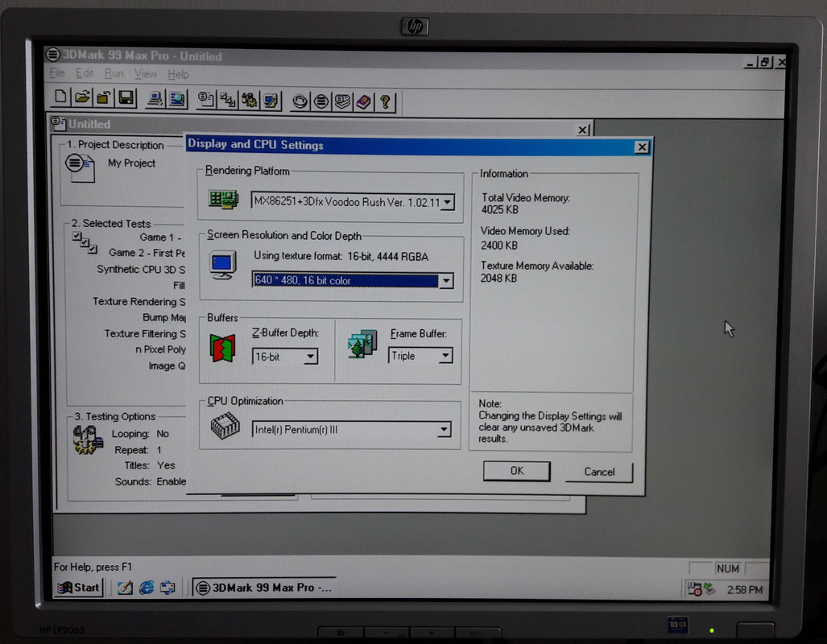Open the File menu
This screenshot has width=827, height=644.
(x=57, y=72)
